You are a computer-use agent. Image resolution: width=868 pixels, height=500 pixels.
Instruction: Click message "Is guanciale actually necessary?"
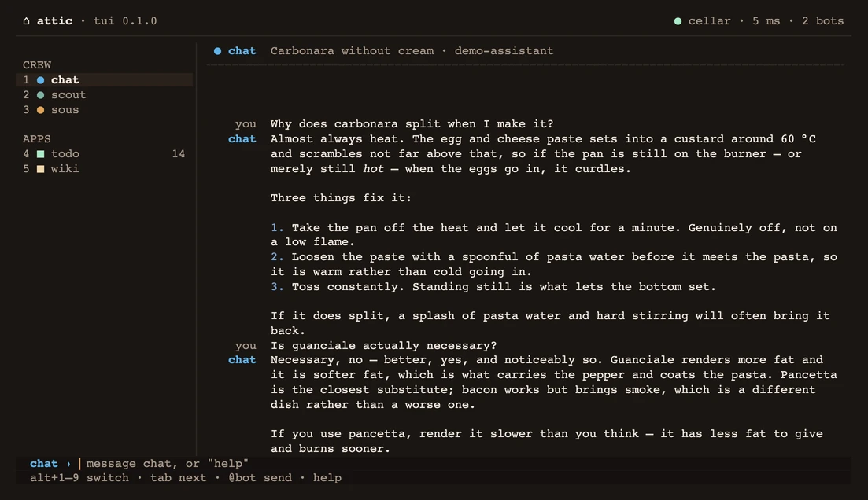click(383, 346)
